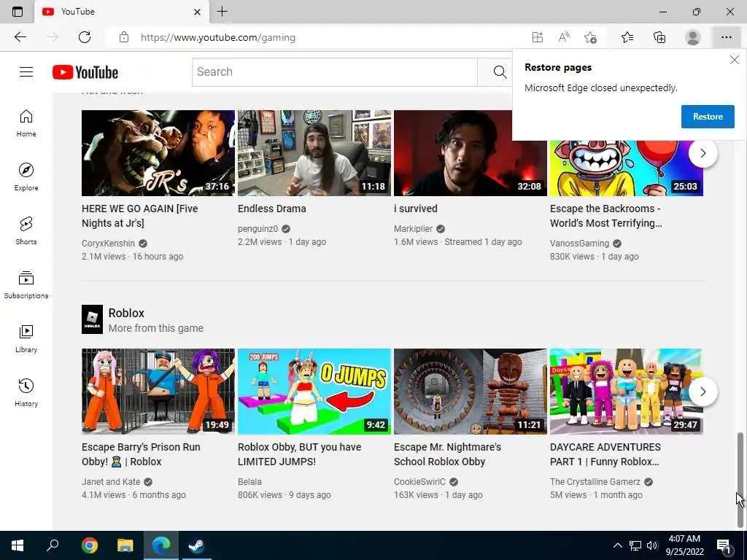Viewport: 747px width, 560px height.
Task: Open the Five Nights at Jr's thumbnail
Action: coord(158,153)
